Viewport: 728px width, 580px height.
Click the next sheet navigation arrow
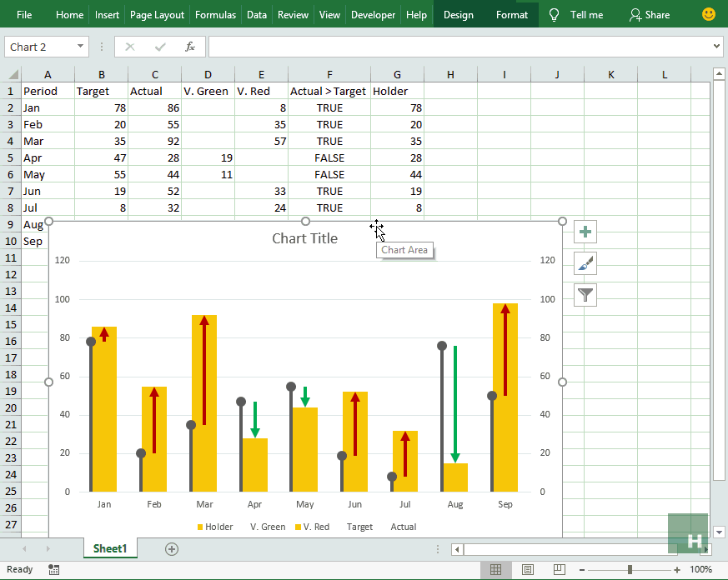pyautogui.click(x=48, y=549)
